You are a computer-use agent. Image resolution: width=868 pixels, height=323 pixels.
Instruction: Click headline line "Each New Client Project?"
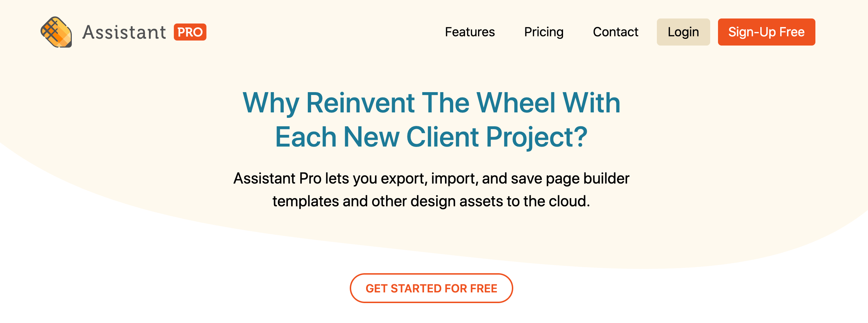click(431, 137)
